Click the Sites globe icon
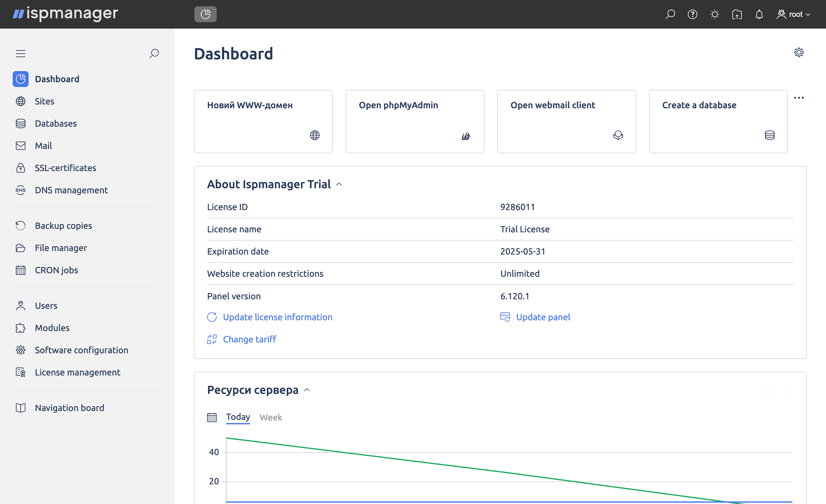This screenshot has height=504, width=826. pos(20,101)
